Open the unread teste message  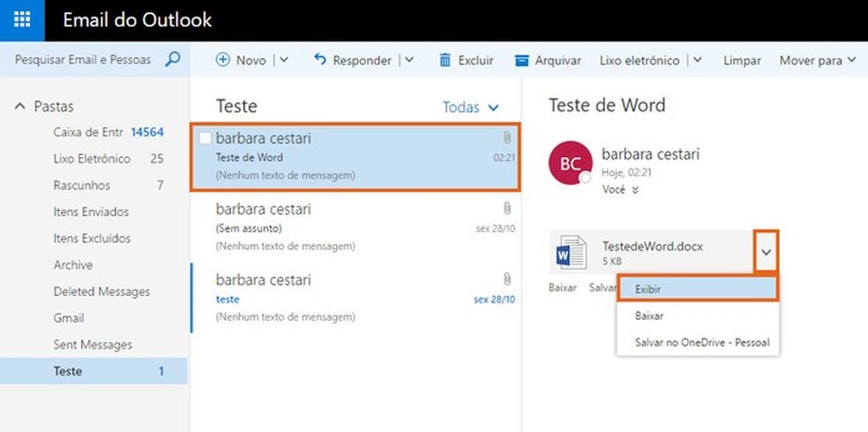coord(355,298)
